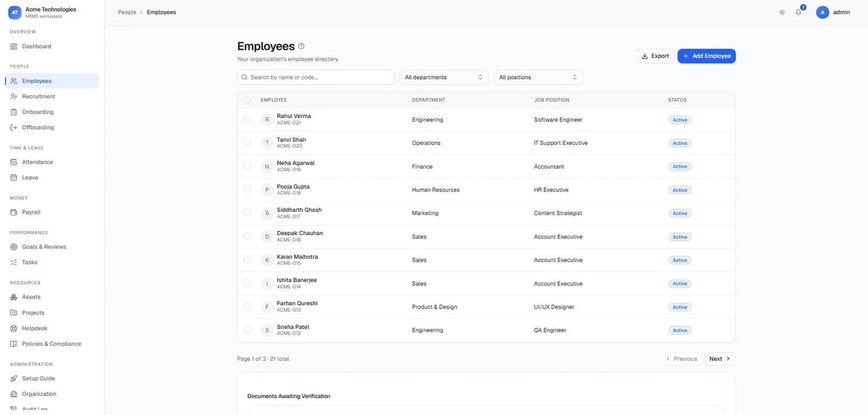Image resolution: width=868 pixels, height=415 pixels.
Task: Click the Helpdesk lifebuoy icon
Action: click(14, 328)
